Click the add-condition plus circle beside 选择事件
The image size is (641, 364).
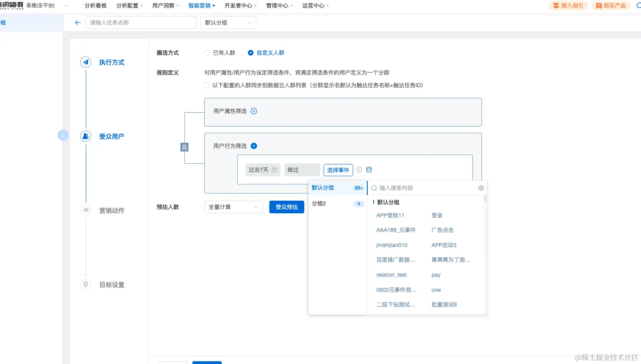click(359, 170)
